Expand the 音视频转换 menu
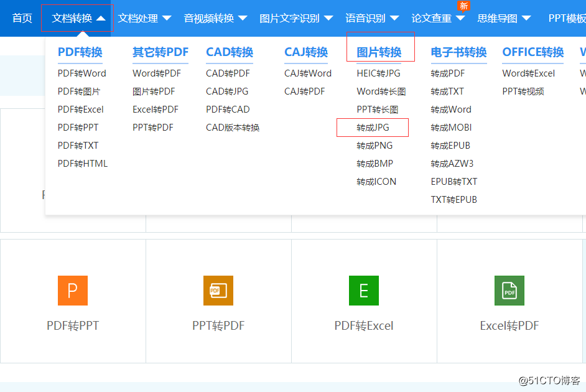This screenshot has height=392, width=586. coord(215,18)
